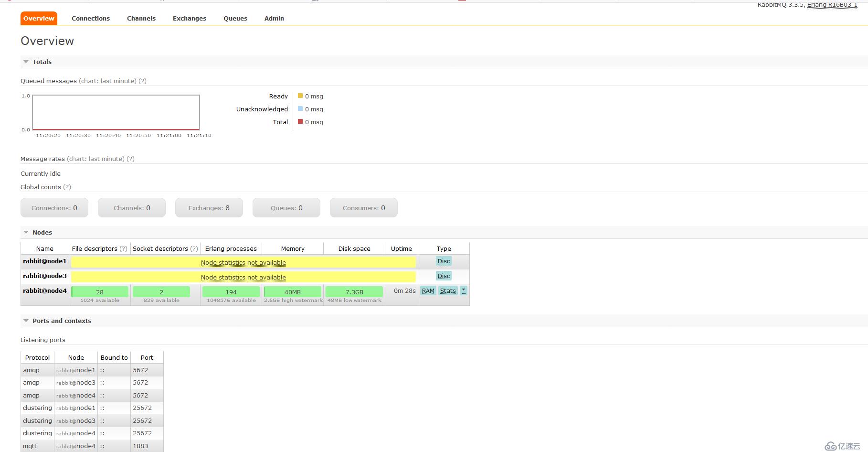Click the Disc type badge for node3

tap(444, 276)
